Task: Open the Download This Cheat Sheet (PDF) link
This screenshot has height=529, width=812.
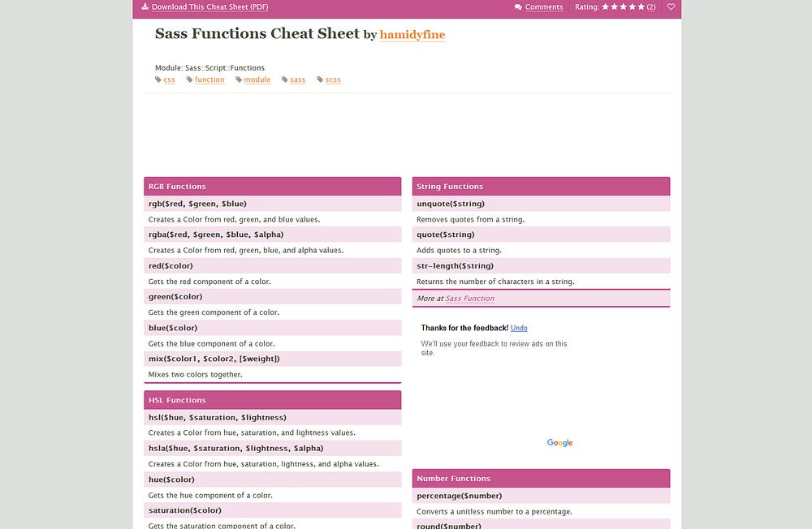Action: (x=209, y=6)
